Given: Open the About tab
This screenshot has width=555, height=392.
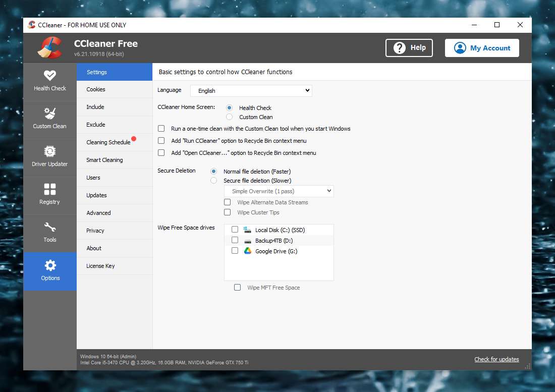Looking at the screenshot, I should click(115, 249).
